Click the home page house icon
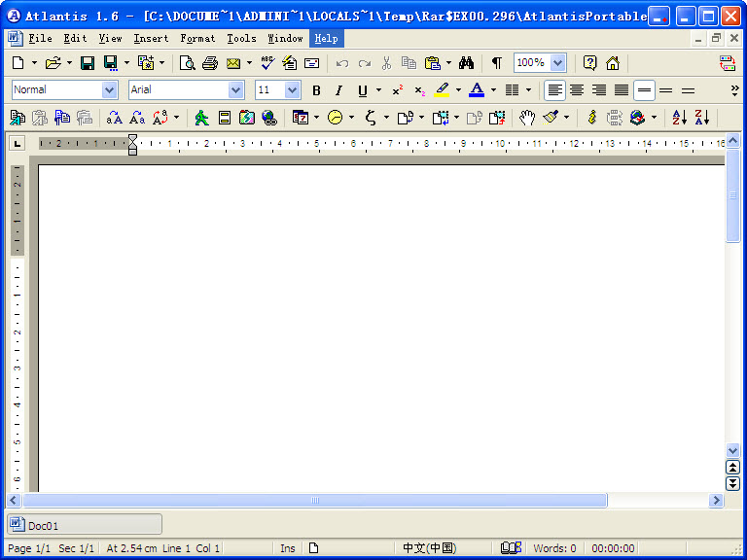The width and height of the screenshot is (747, 560). [x=613, y=63]
